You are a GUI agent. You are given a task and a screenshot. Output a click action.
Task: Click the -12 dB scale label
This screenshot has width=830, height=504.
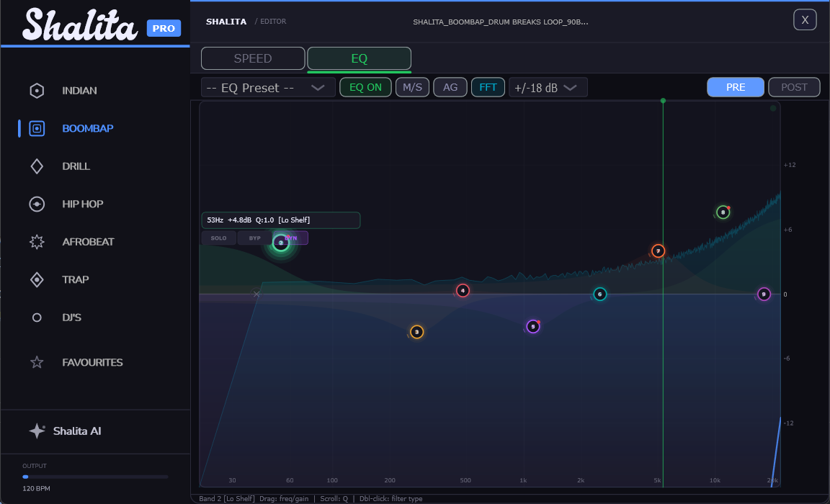tap(789, 423)
